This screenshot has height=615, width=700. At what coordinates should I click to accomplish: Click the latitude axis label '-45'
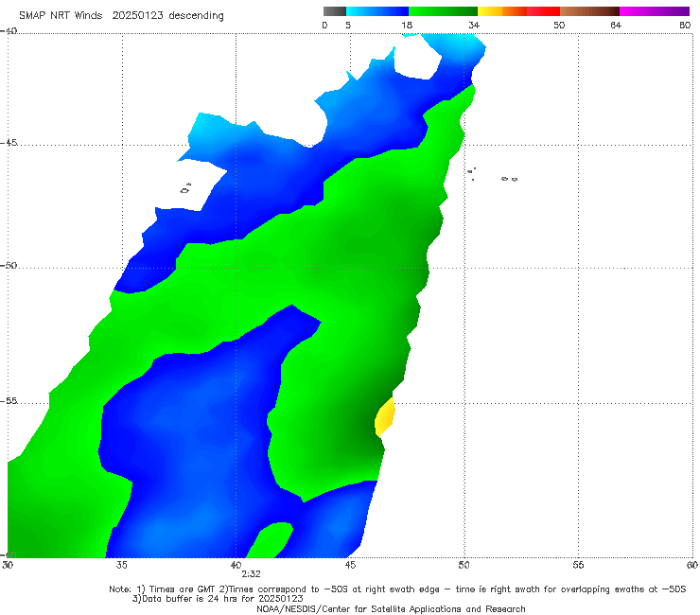coord(9,143)
